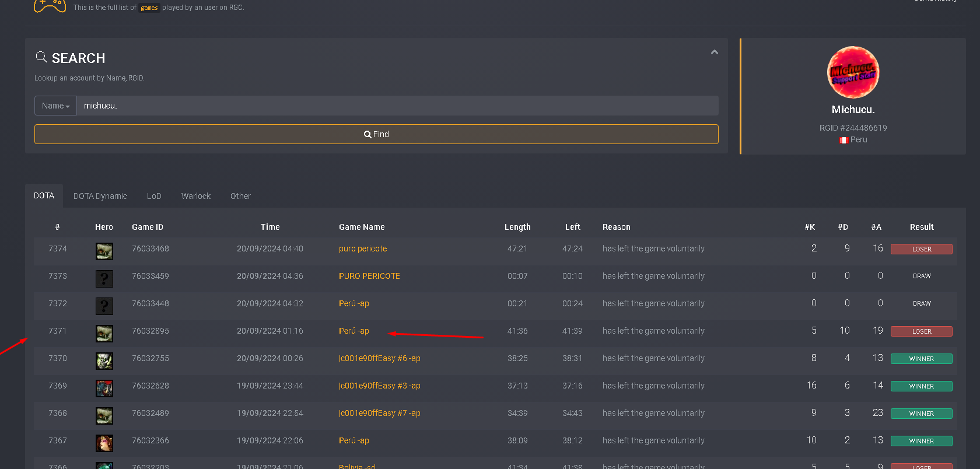Screen dimensions: 980x469
Task: Click the Hero column header
Action: 104,227
